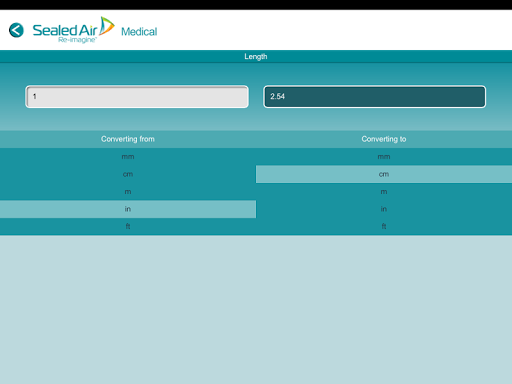Choose m under Converting to
This screenshot has width=512, height=384.
coord(384,192)
